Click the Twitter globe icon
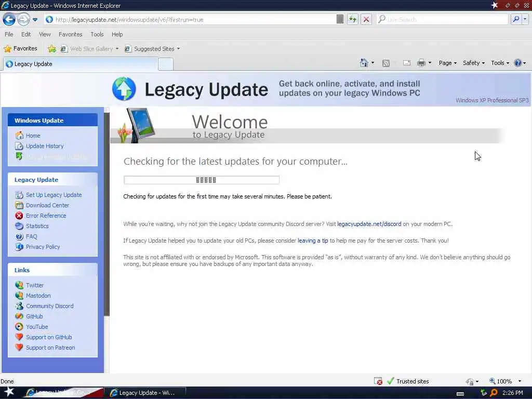The image size is (532, 399). (x=19, y=285)
